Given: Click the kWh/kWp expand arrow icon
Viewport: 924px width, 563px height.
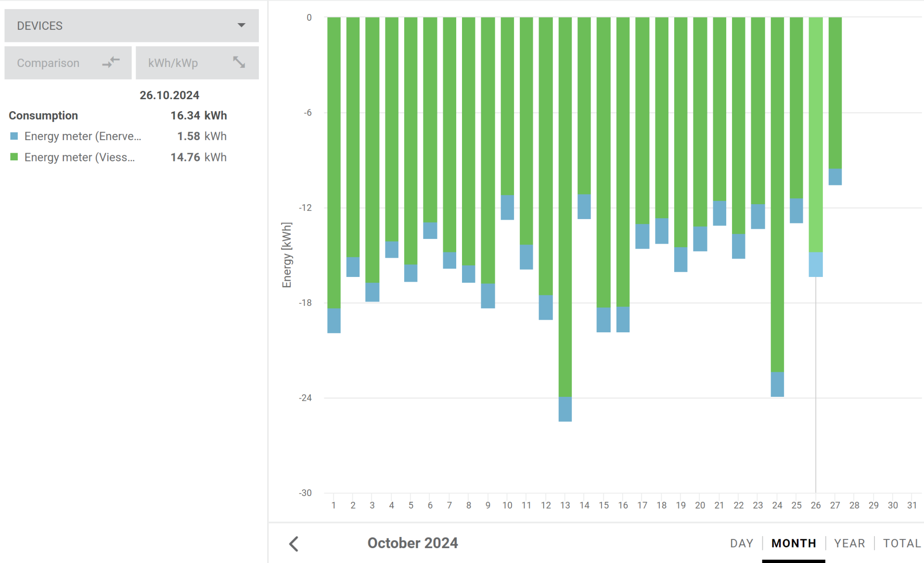Looking at the screenshot, I should tap(239, 62).
